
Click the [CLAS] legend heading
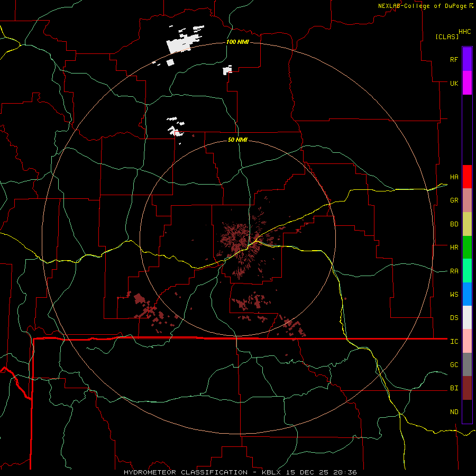click(447, 36)
